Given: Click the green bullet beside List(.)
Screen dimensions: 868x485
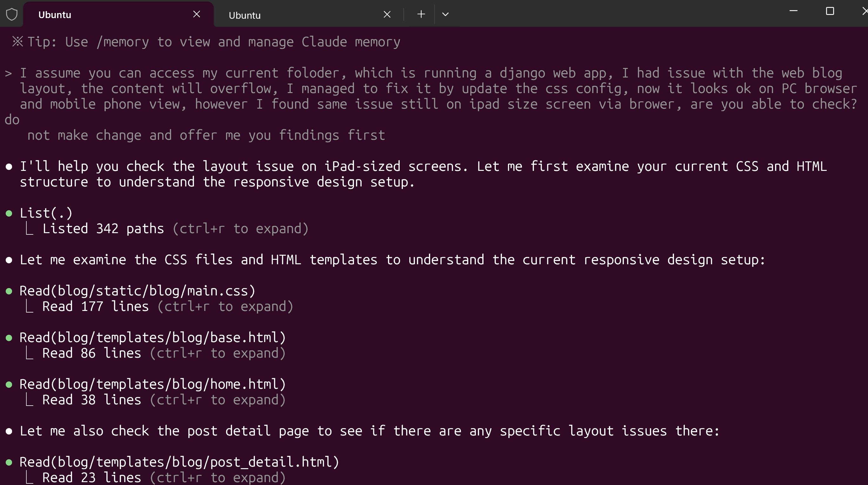Looking at the screenshot, I should click(9, 213).
